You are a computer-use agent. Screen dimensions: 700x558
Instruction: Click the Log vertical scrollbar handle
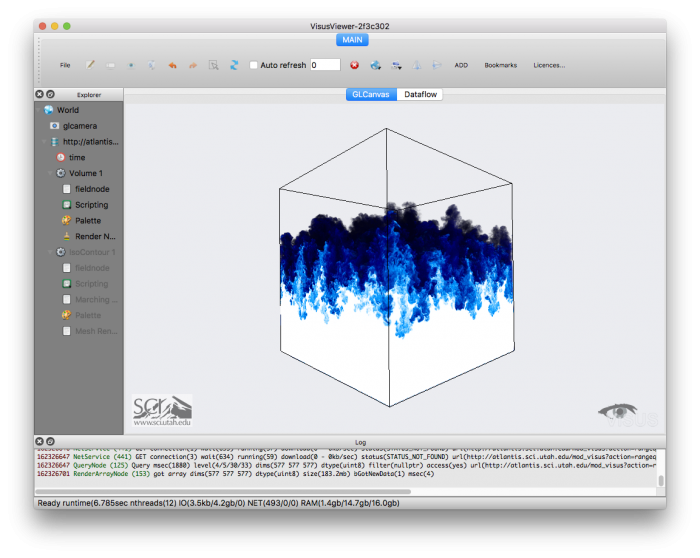tap(661, 481)
